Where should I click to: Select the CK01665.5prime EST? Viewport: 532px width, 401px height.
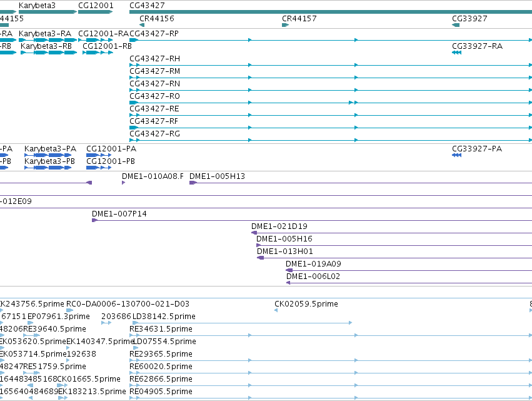62,385
